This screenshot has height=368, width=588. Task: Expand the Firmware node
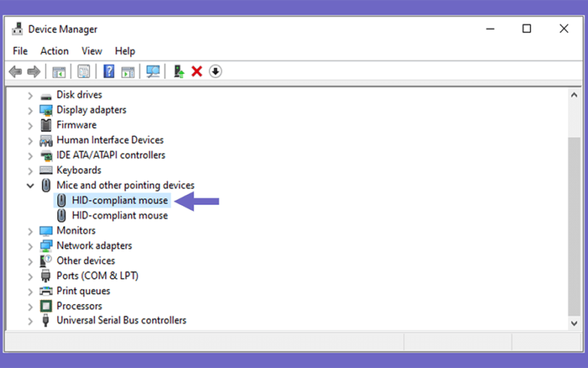tap(30, 125)
